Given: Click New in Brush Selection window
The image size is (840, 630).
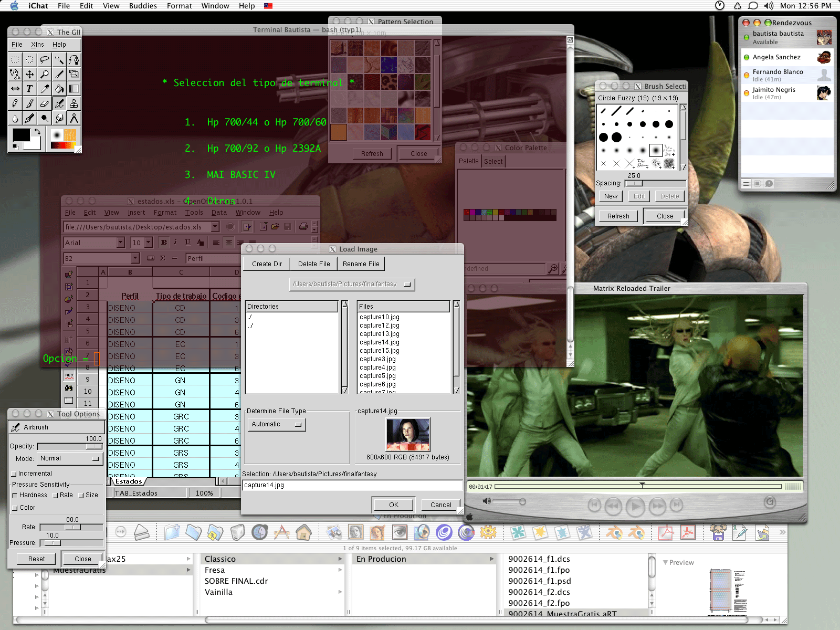Looking at the screenshot, I should click(x=611, y=196).
